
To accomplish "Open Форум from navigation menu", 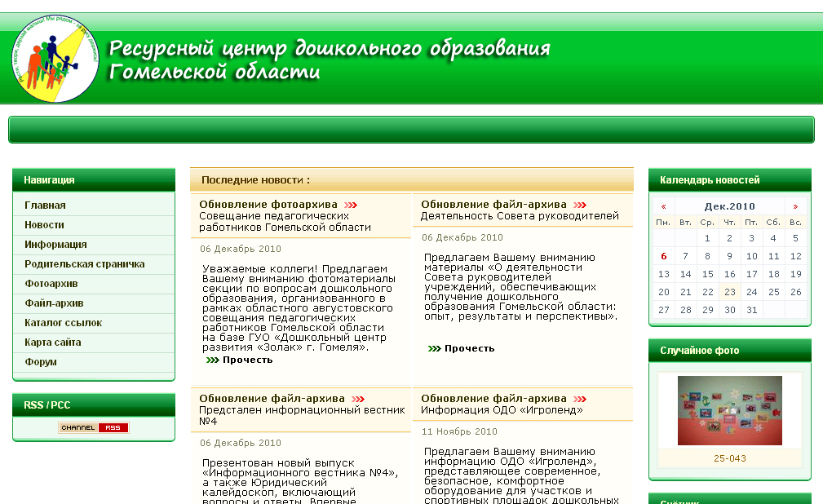I will [x=41, y=362].
